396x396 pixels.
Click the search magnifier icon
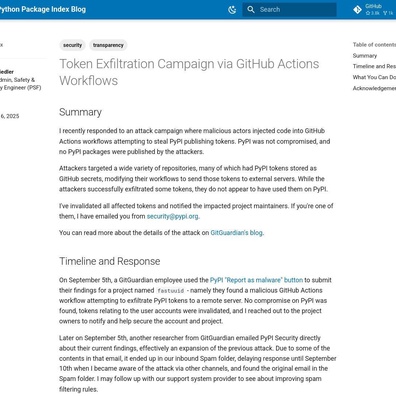[x=251, y=9]
